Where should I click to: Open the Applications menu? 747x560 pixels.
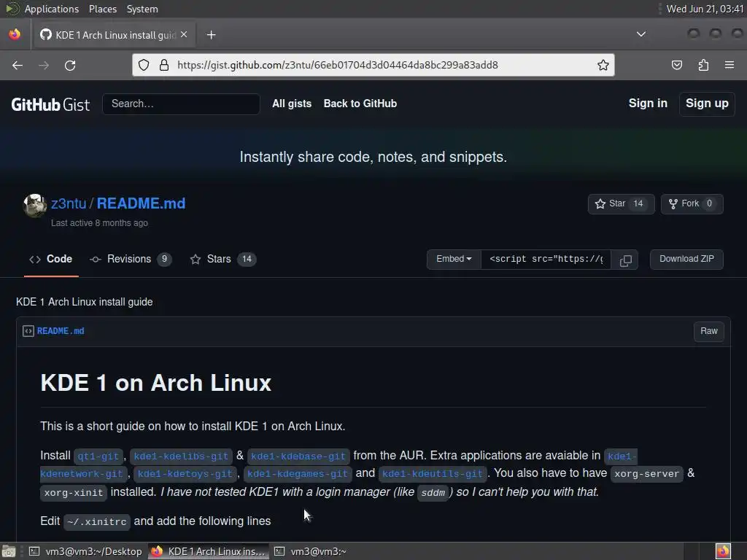52,9
